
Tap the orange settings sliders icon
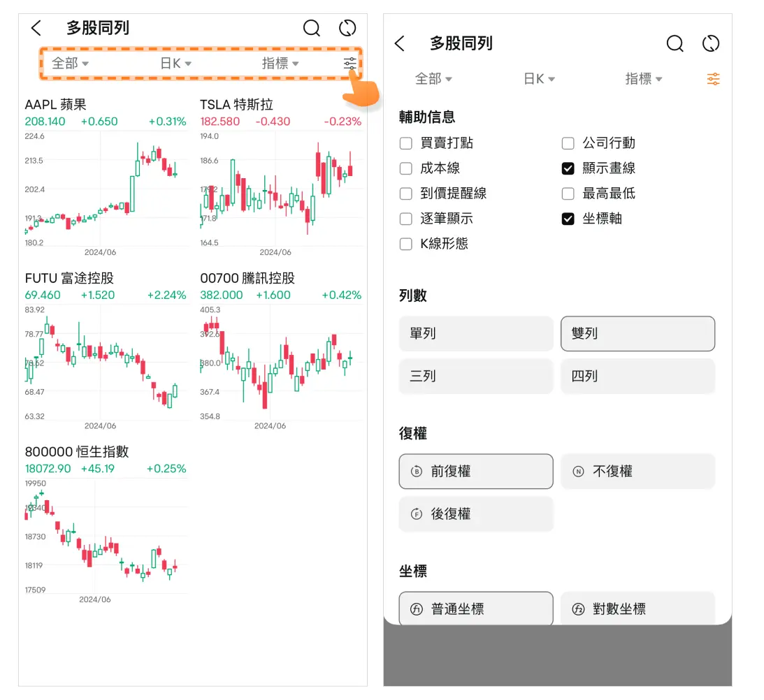[x=713, y=79]
